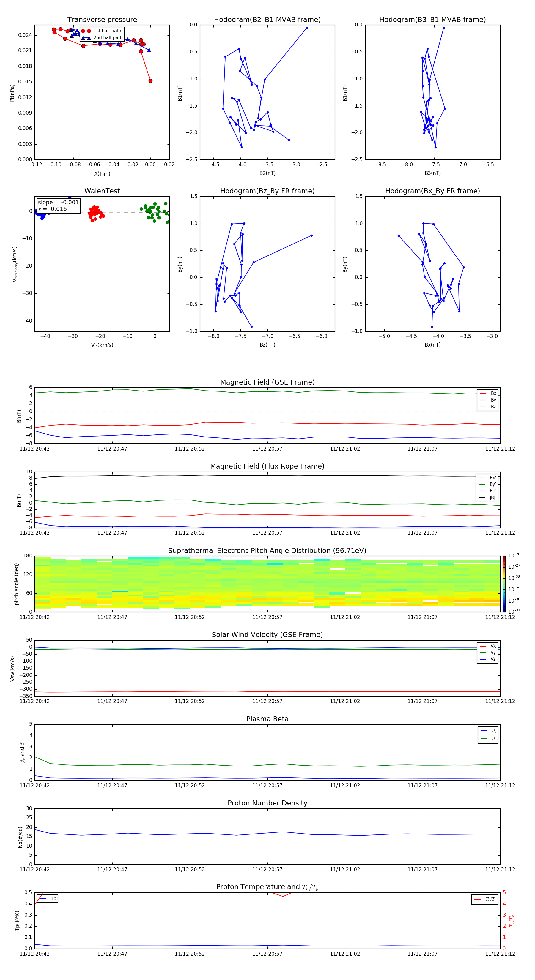Click the Bz legend entry in GSE magnetic field plot

(x=488, y=407)
